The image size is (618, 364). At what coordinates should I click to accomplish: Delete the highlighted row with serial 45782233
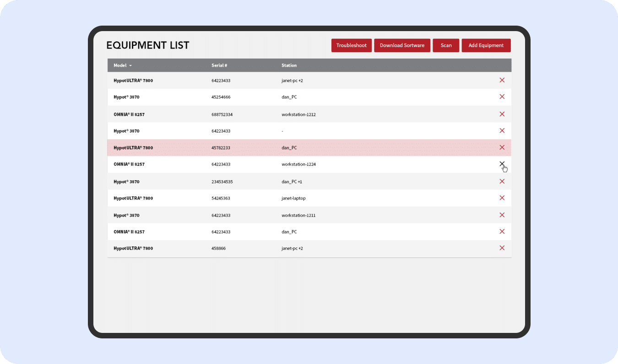pos(502,147)
